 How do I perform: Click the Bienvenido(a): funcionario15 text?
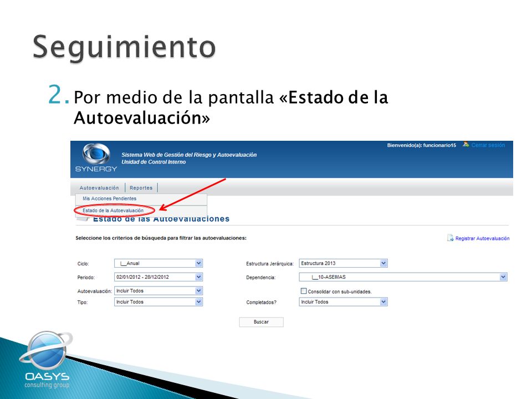click(x=421, y=145)
